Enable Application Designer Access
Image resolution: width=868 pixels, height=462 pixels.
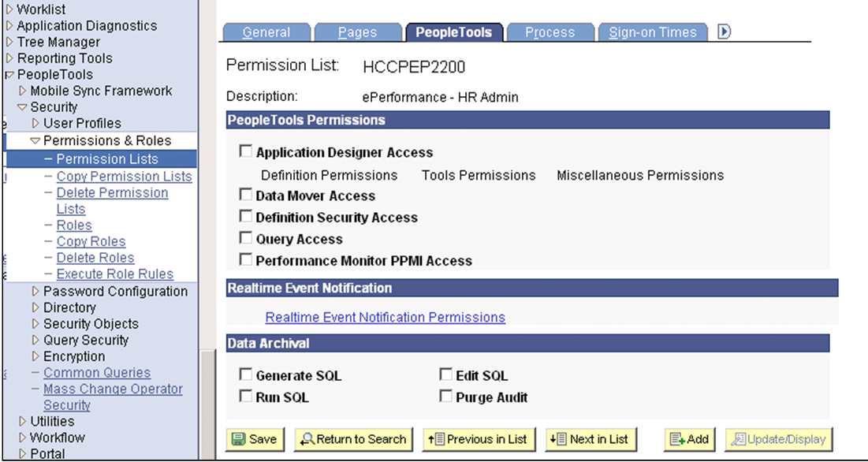(245, 150)
